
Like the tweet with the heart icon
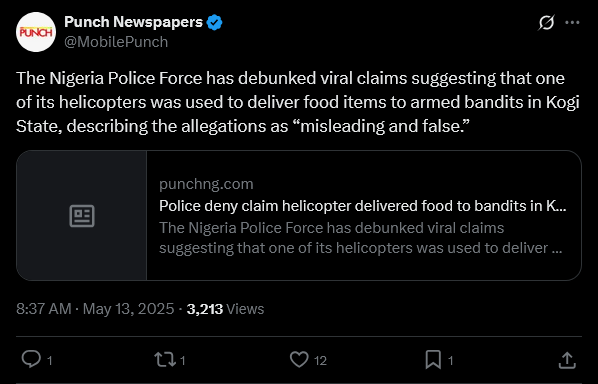point(299,360)
